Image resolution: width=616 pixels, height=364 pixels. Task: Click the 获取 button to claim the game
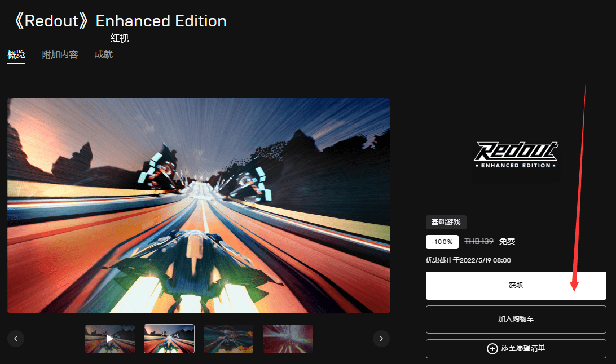click(x=516, y=286)
